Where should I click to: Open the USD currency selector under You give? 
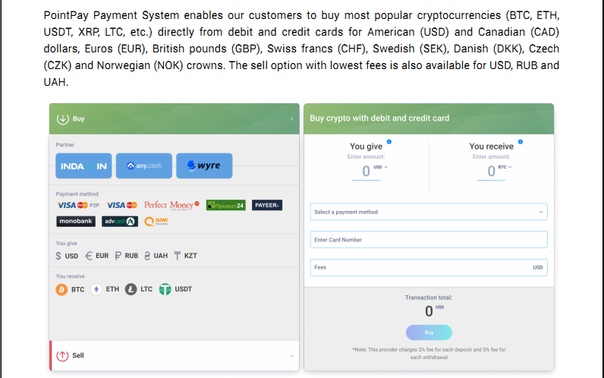381,167
